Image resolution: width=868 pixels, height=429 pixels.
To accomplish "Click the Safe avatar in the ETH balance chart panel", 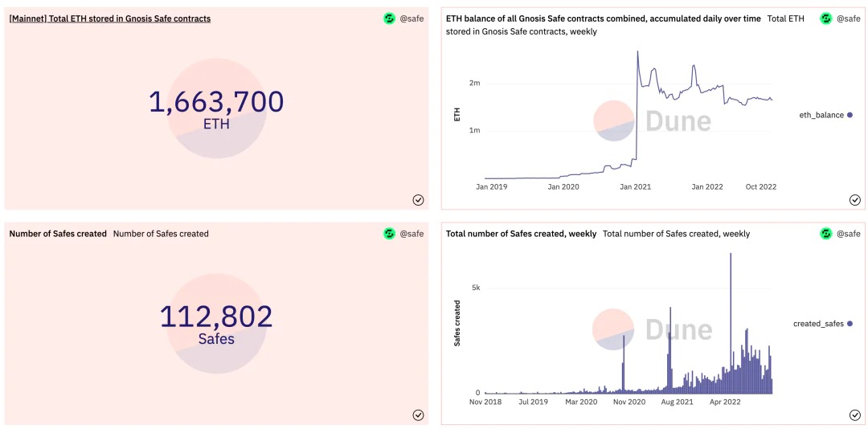I will tap(826, 18).
